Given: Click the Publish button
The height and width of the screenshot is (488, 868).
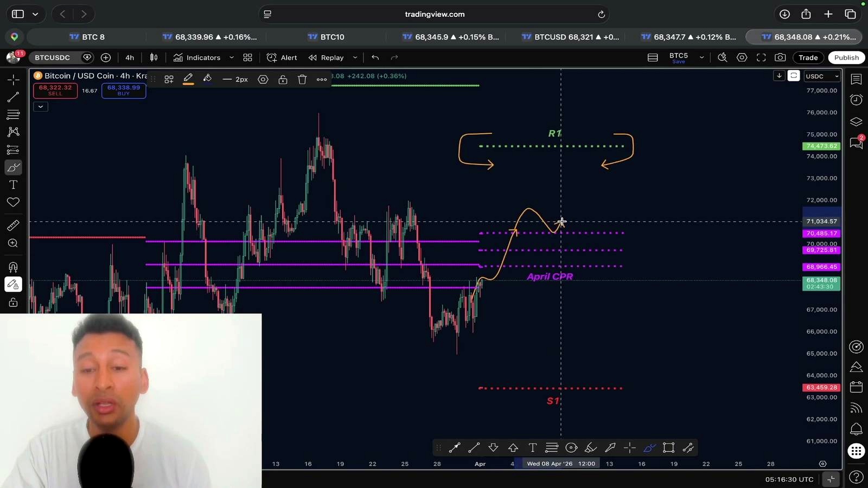Looking at the screenshot, I should [x=846, y=57].
